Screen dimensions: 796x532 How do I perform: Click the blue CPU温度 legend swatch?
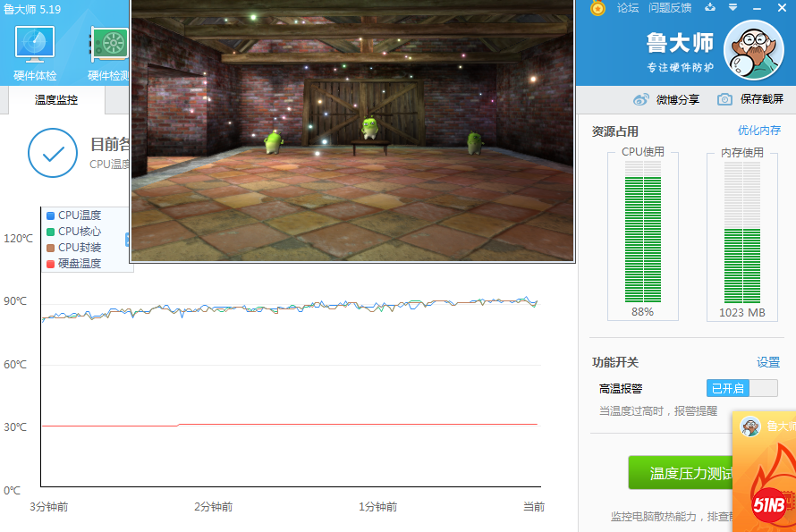[50, 215]
